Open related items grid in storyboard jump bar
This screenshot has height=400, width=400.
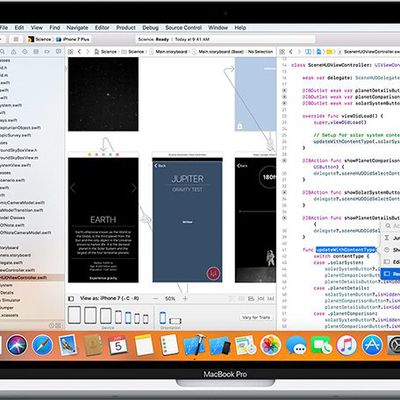[71, 52]
